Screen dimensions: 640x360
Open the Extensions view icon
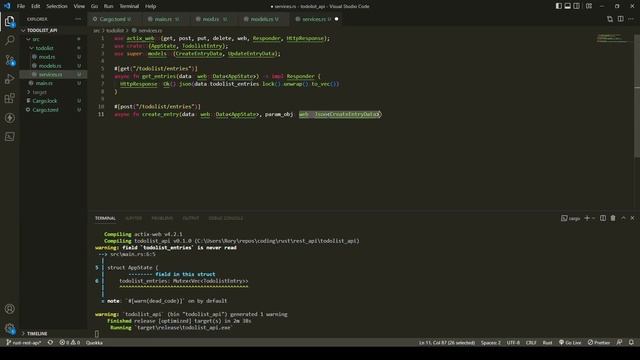(x=9, y=98)
